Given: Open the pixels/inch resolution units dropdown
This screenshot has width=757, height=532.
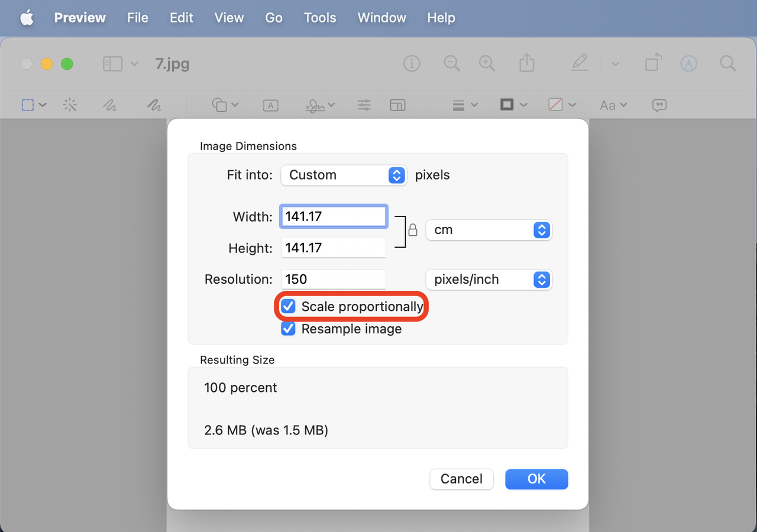Looking at the screenshot, I should [489, 280].
